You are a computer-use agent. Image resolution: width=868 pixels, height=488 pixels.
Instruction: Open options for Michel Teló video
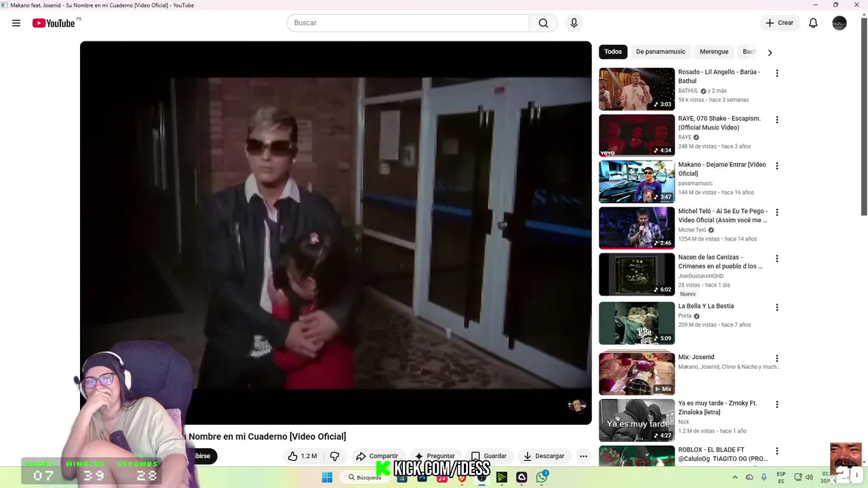tap(777, 213)
